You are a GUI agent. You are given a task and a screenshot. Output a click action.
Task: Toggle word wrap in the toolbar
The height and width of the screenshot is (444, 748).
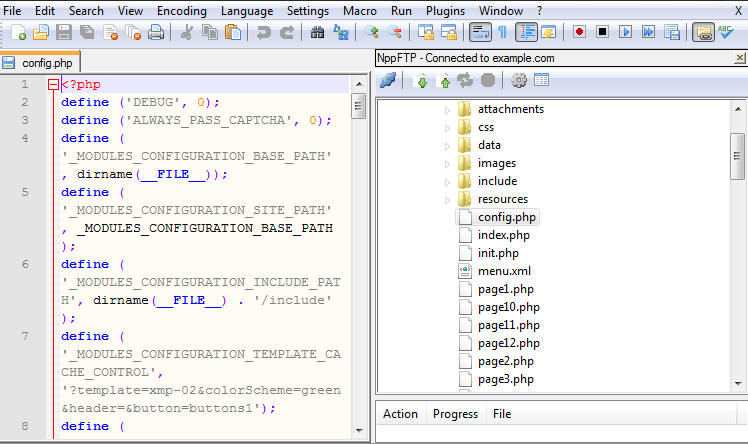[x=480, y=33]
